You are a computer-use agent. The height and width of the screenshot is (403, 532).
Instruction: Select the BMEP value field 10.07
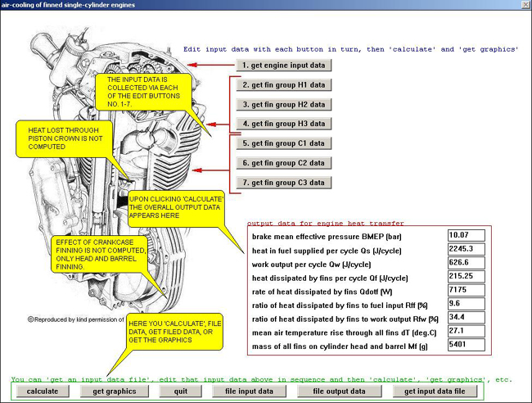pyautogui.click(x=467, y=235)
